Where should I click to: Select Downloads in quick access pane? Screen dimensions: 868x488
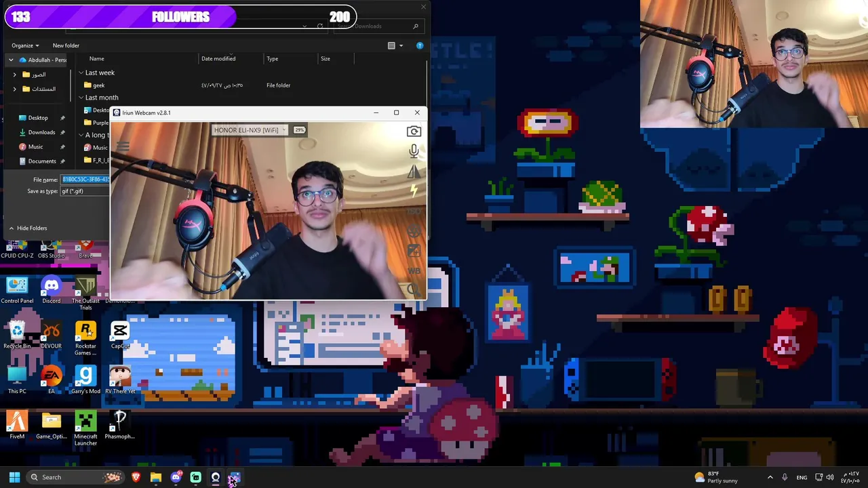click(41, 132)
